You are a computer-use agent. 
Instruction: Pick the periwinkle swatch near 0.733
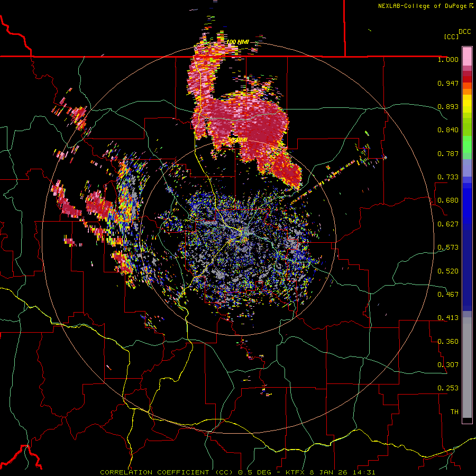(x=467, y=168)
